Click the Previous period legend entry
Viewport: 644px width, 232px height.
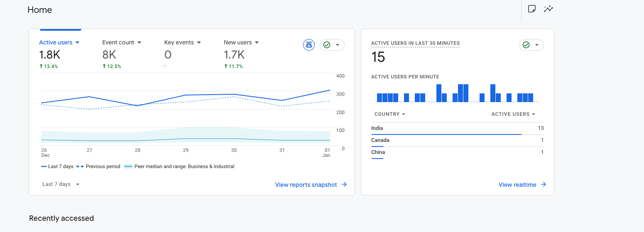98,166
